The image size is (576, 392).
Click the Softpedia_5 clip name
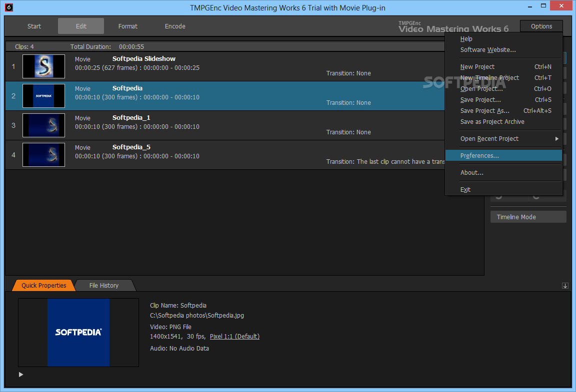click(x=131, y=147)
